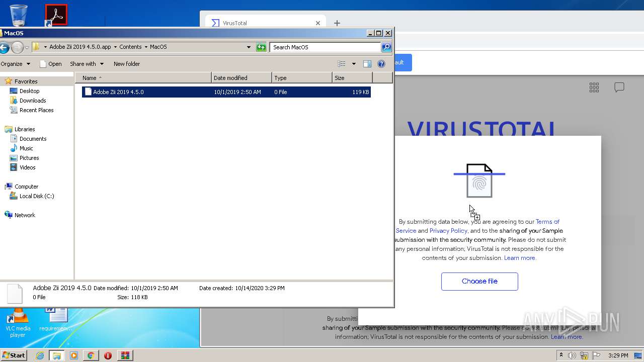
Task: Show hidden system tray icons
Action: coord(561,355)
